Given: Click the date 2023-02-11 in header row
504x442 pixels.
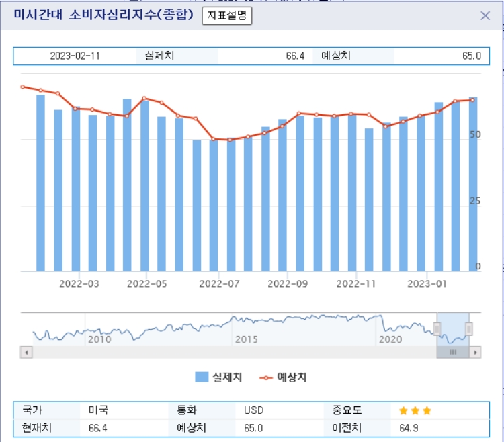Looking at the screenshot, I should (x=75, y=56).
